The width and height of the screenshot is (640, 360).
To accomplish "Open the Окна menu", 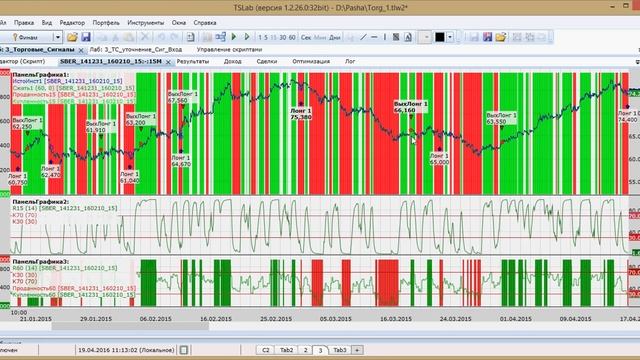I will point(179,23).
